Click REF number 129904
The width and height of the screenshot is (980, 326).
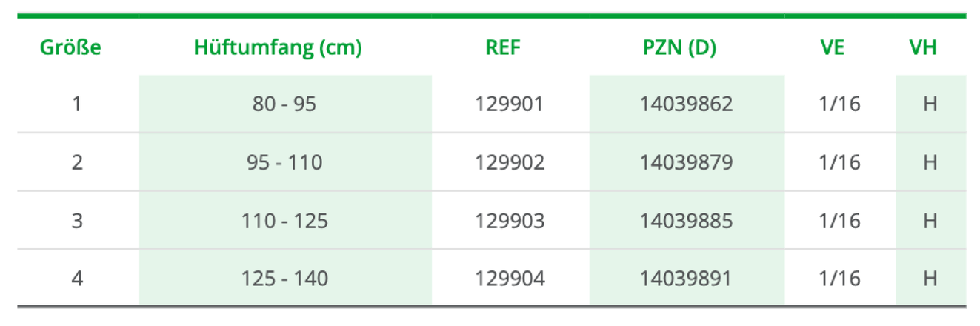pos(510,279)
